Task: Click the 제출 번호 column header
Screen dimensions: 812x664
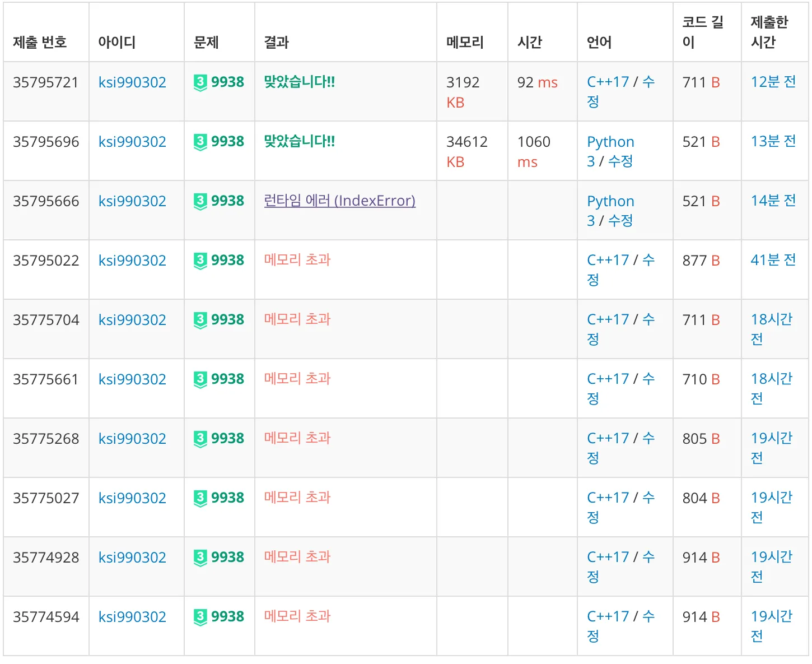Action: pyautogui.click(x=40, y=42)
